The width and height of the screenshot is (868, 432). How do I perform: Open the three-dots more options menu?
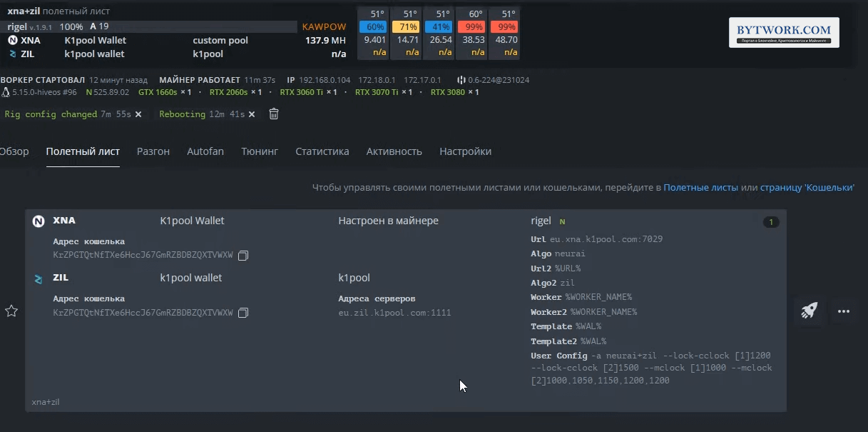[844, 311]
